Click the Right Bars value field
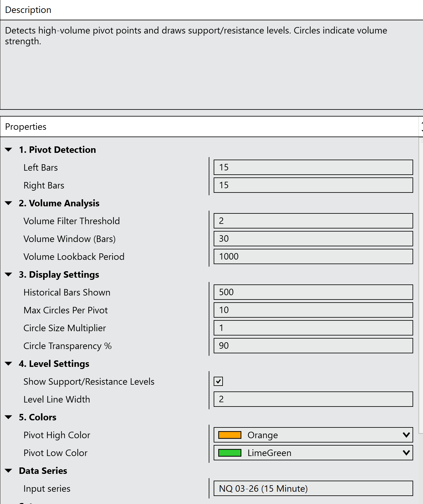 313,185
